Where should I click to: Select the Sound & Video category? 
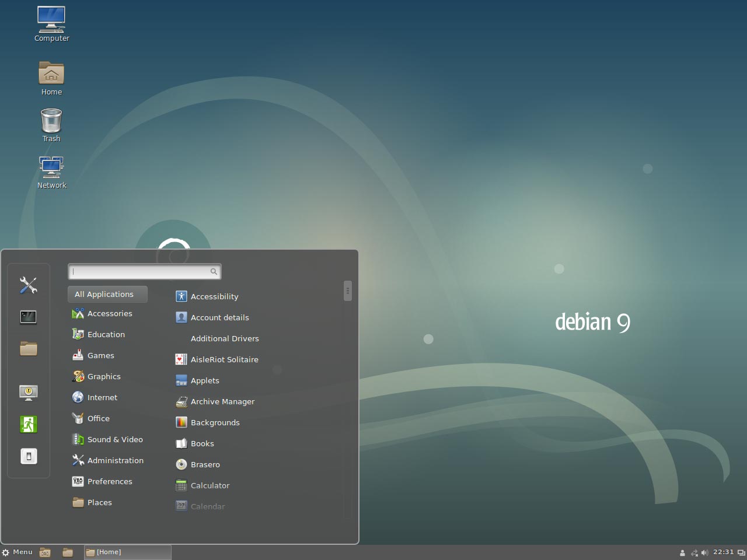[115, 439]
